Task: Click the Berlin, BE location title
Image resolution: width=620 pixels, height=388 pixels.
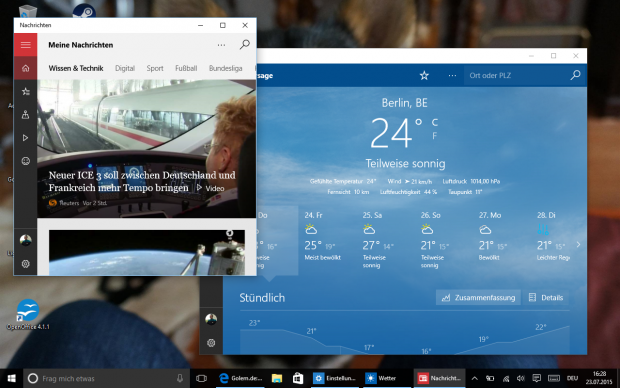Action: click(405, 103)
